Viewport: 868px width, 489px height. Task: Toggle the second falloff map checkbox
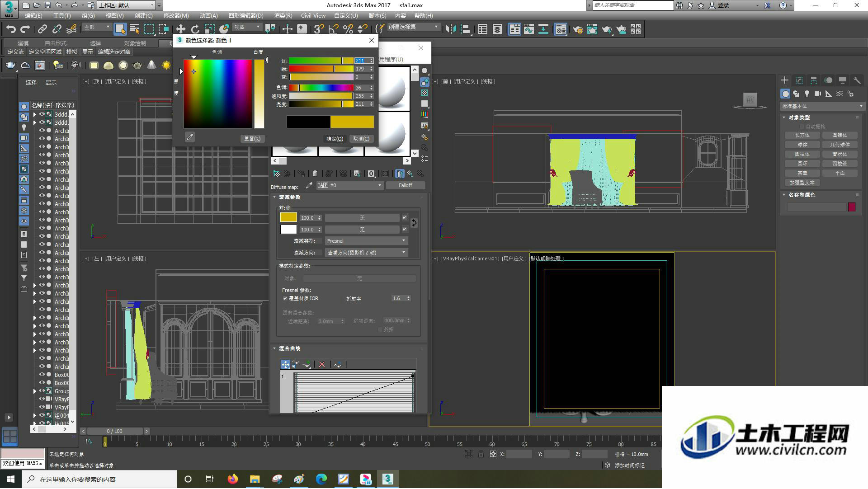[405, 229]
